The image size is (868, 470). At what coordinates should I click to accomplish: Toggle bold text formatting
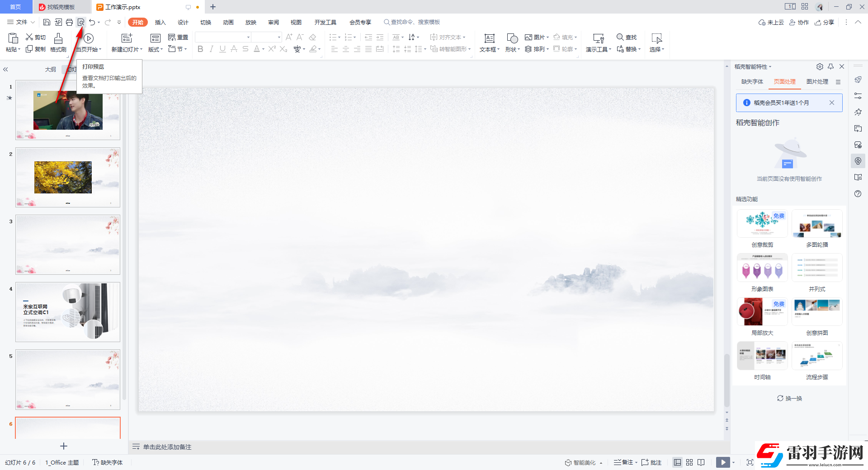[200, 49]
